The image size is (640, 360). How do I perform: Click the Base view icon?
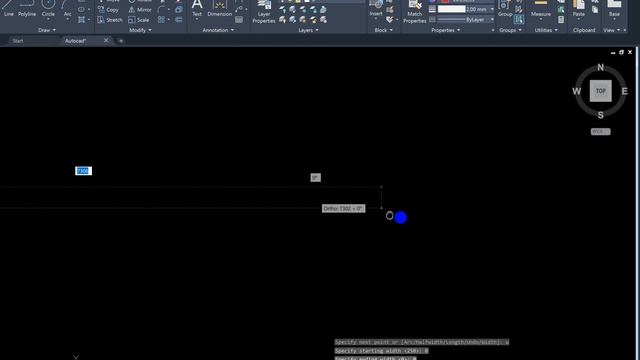pos(614,8)
